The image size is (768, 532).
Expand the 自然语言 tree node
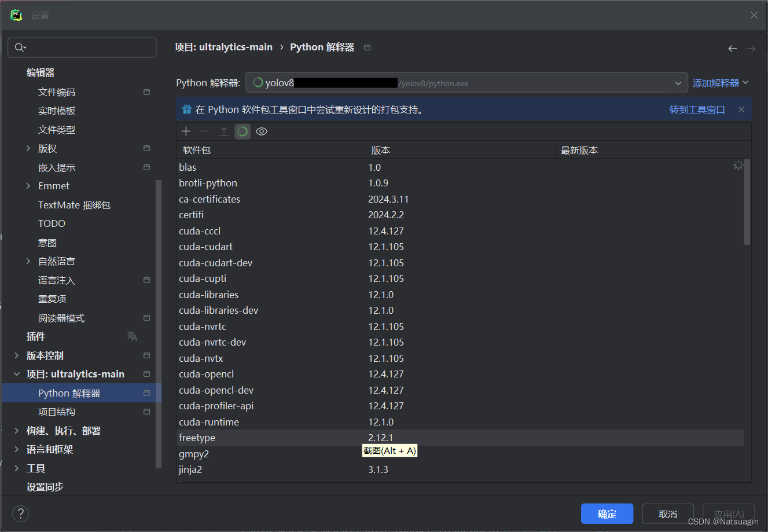coord(28,261)
